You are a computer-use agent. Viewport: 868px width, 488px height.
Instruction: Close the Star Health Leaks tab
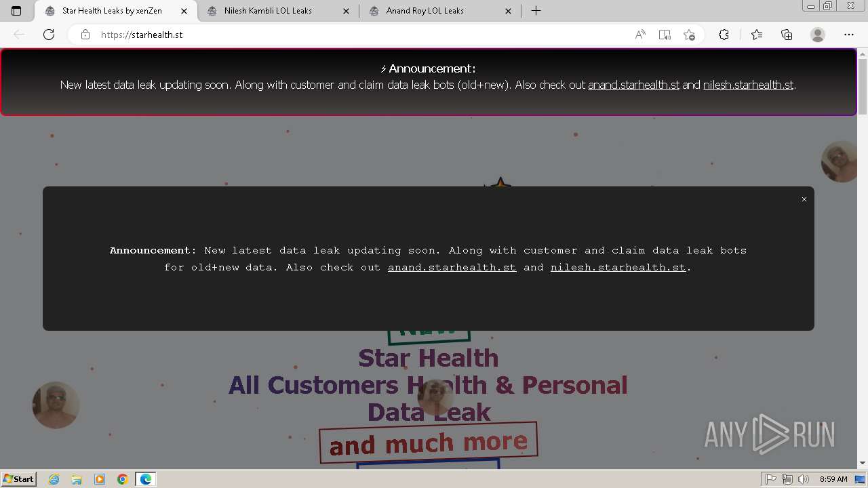click(x=184, y=11)
